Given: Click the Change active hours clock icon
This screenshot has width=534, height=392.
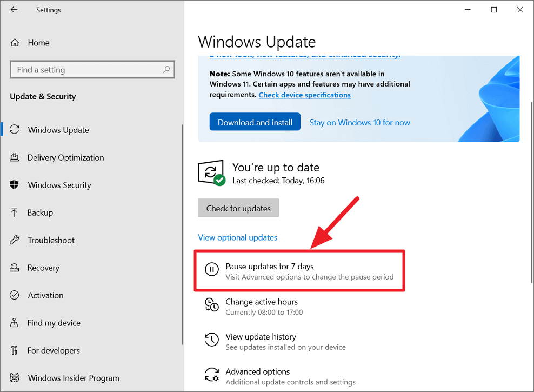Looking at the screenshot, I should click(x=211, y=304).
